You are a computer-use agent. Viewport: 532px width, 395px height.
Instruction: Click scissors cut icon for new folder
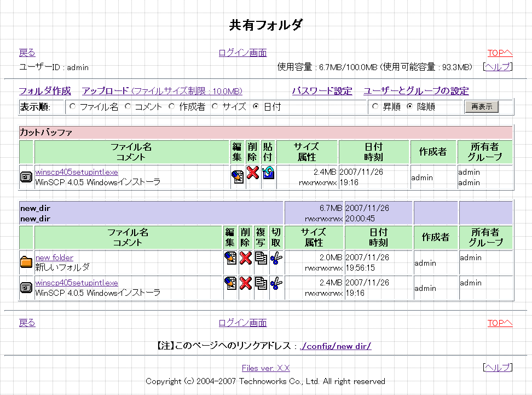[276, 258]
